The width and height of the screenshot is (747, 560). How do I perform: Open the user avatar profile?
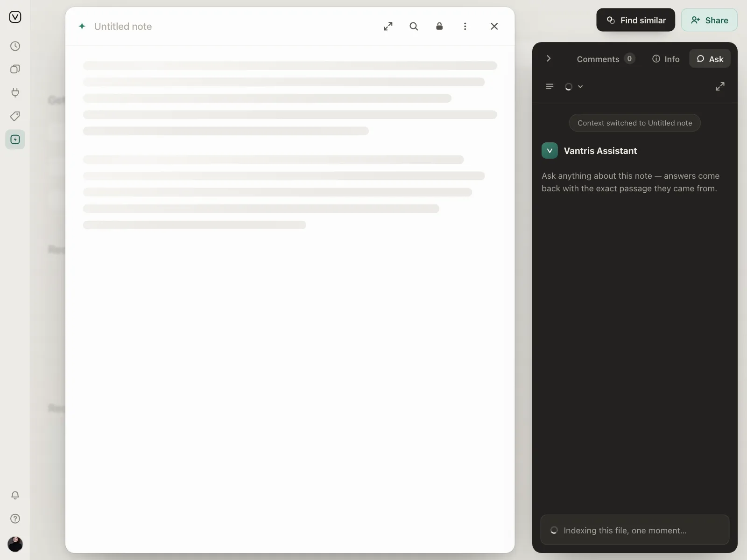[15, 544]
